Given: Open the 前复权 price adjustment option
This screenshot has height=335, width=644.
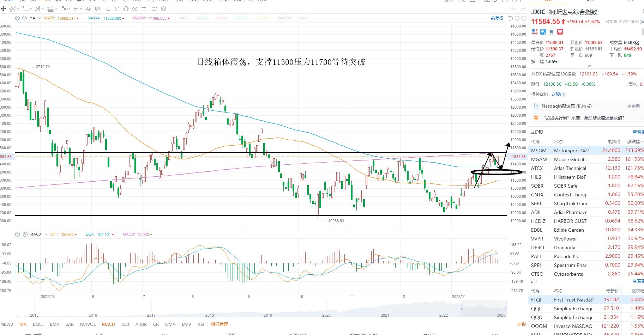Looking at the screenshot, I should coord(497,18).
